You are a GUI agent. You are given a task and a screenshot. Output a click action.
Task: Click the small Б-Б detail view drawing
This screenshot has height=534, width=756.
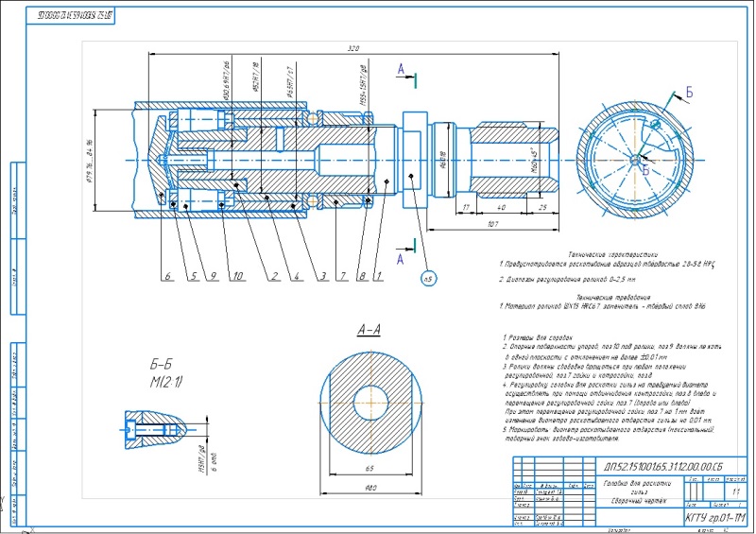click(x=155, y=429)
